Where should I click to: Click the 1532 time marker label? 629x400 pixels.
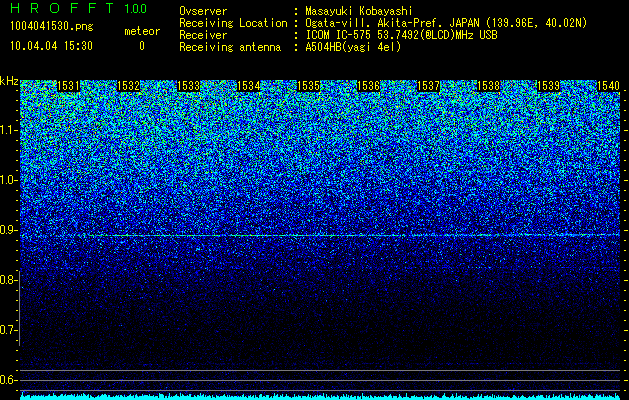(x=128, y=86)
